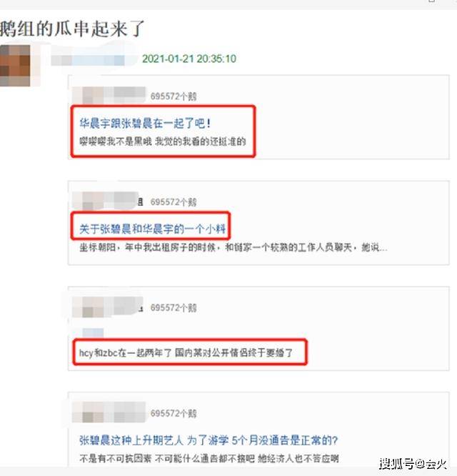This screenshot has width=457, height=476.
Task: Click excerpt 嘤嘤嘤我不是黑哦
Action: coord(115,142)
